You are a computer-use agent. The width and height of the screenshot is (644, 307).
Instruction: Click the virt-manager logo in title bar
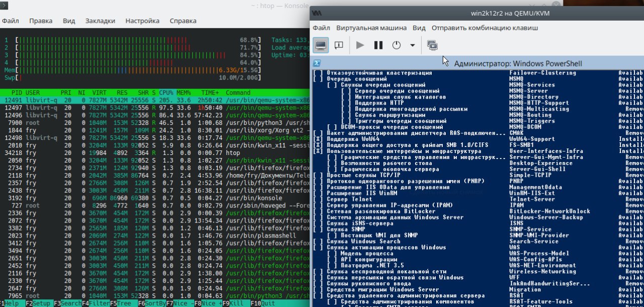[317, 12]
